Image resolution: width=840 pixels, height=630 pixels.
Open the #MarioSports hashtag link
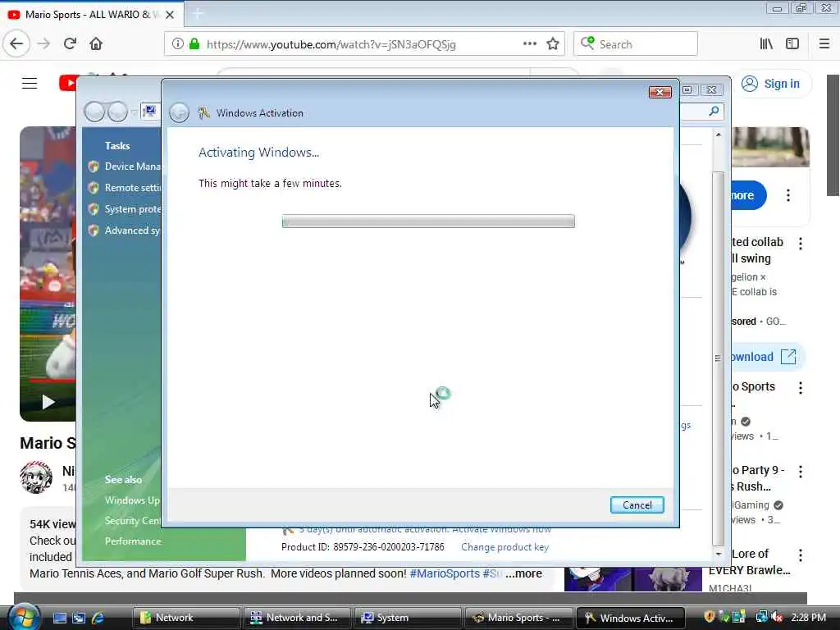click(445, 573)
